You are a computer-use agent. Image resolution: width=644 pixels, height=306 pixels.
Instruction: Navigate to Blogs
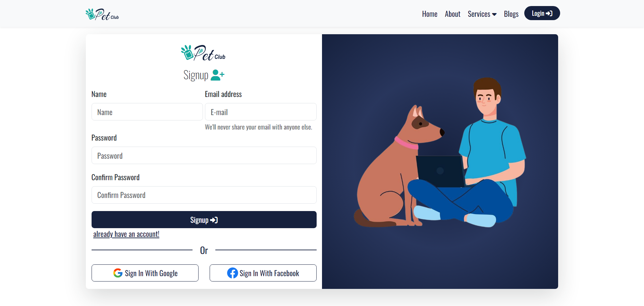pyautogui.click(x=511, y=14)
